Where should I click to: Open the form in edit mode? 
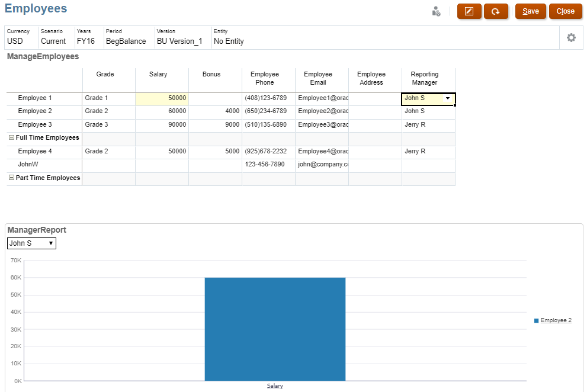(469, 11)
